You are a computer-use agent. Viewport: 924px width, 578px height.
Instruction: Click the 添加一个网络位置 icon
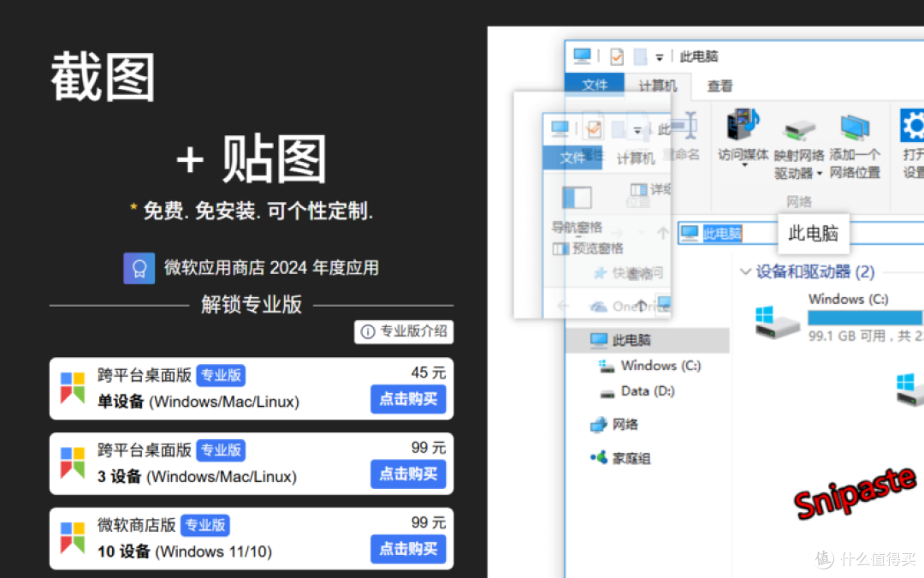[855, 126]
